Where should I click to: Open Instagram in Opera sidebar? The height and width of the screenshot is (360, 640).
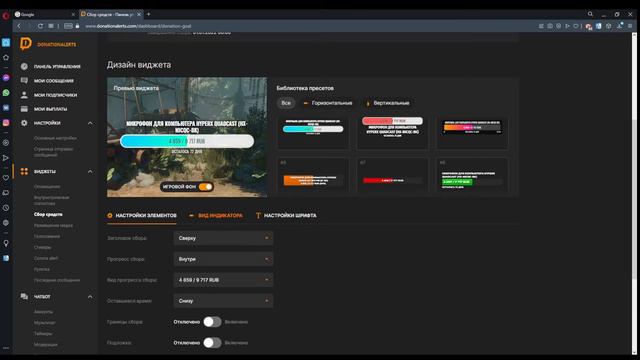pyautogui.click(x=6, y=122)
